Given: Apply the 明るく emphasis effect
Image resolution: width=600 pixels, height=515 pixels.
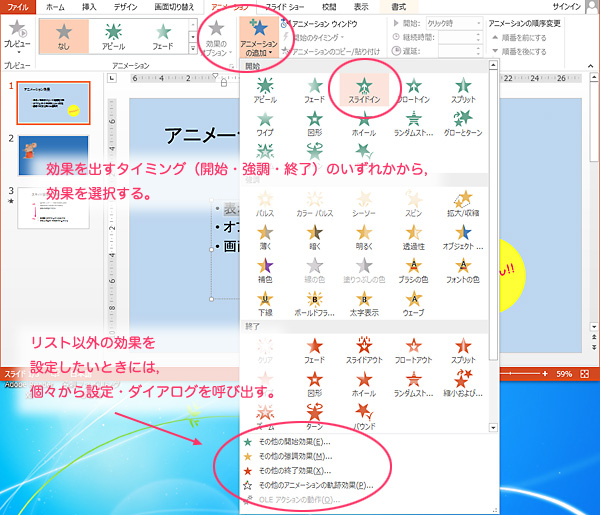Looking at the screenshot, I should [x=364, y=237].
